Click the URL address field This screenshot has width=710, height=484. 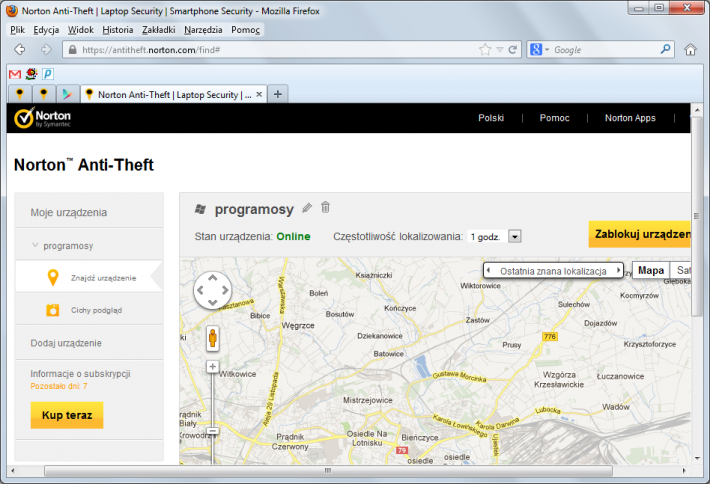pos(276,50)
